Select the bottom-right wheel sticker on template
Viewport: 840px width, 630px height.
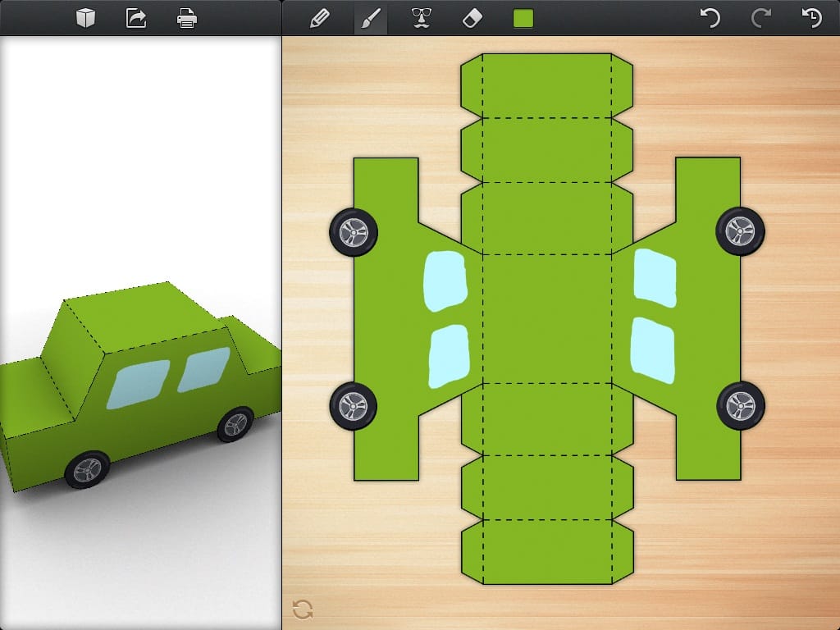740,404
